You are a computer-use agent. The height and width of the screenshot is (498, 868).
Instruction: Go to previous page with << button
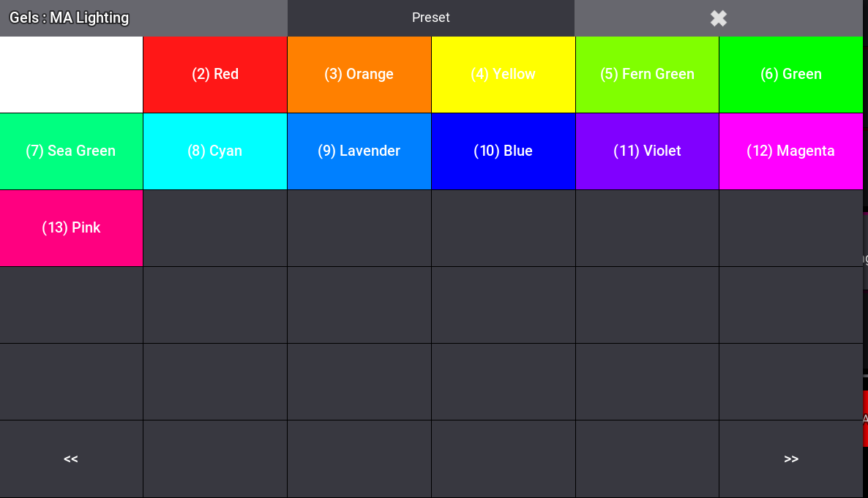pyautogui.click(x=71, y=459)
